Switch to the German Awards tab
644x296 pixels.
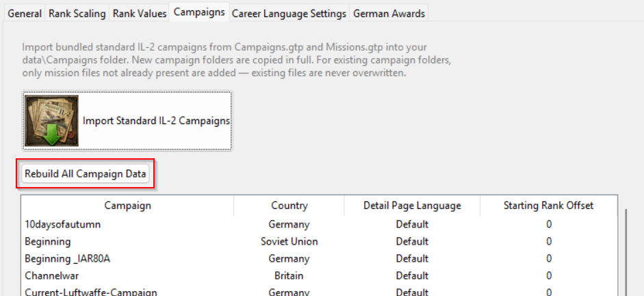click(x=389, y=14)
